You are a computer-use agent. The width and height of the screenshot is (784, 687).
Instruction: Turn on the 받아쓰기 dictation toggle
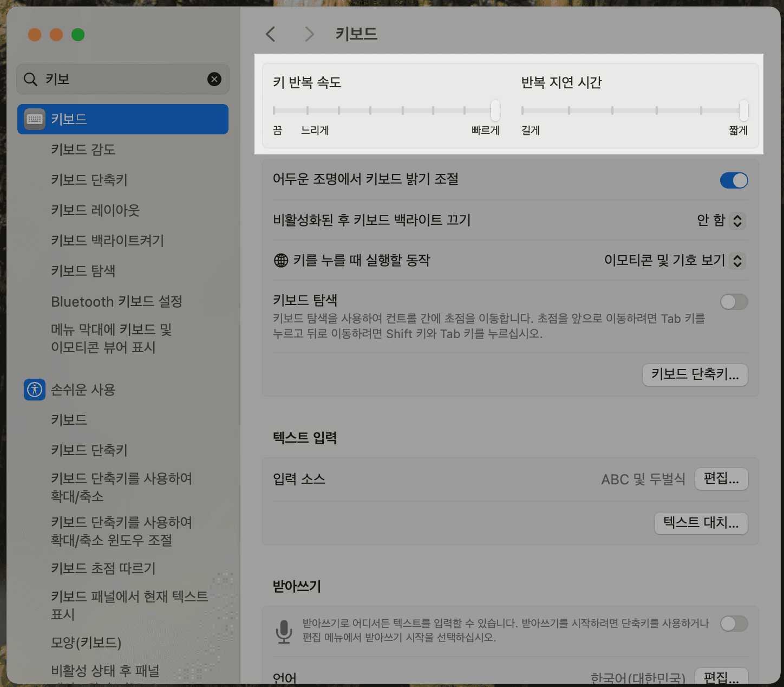pos(734,624)
